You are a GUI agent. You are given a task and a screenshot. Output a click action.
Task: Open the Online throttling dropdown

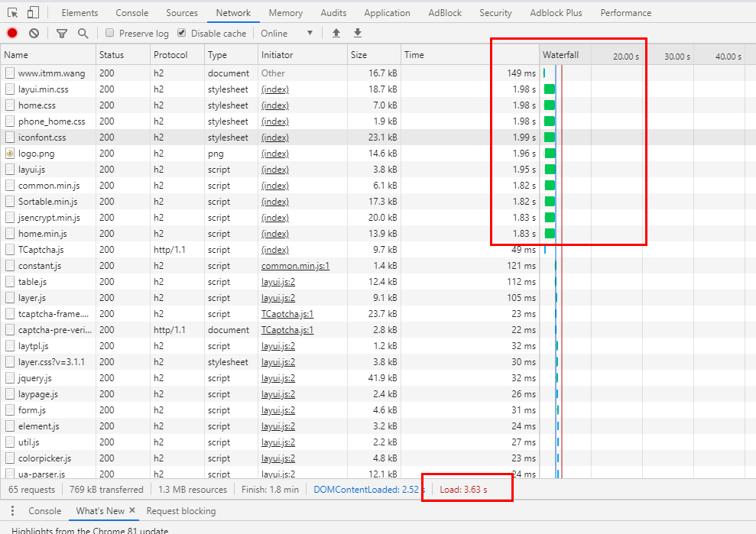[287, 34]
